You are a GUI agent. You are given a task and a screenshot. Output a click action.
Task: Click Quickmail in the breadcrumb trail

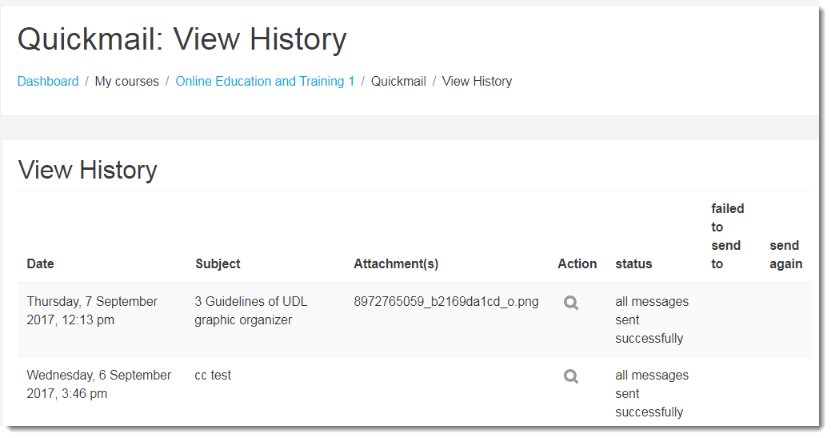pyautogui.click(x=398, y=82)
